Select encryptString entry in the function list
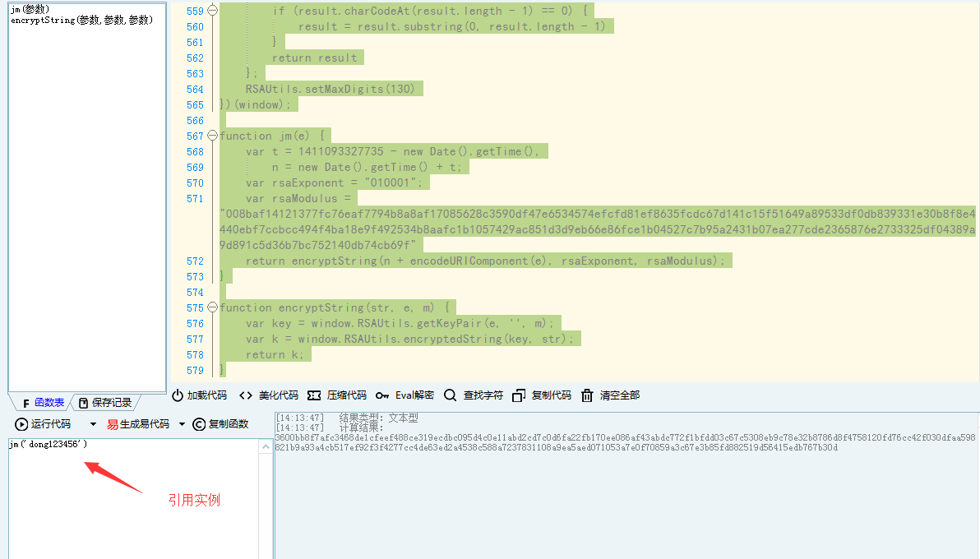Viewport: 980px width, 559px height. 81,20
